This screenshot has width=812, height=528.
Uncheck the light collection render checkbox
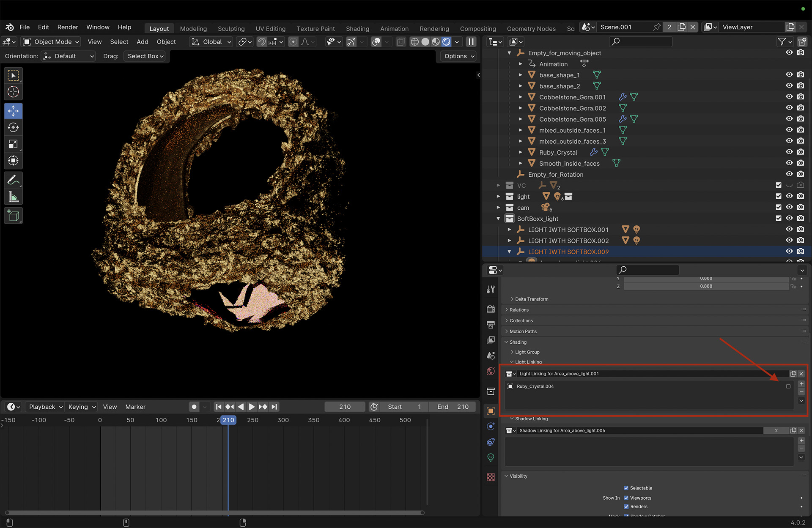(x=800, y=196)
